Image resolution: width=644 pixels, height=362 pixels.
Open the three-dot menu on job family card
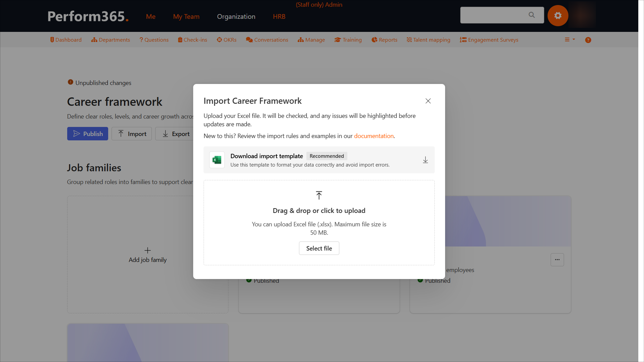(557, 260)
